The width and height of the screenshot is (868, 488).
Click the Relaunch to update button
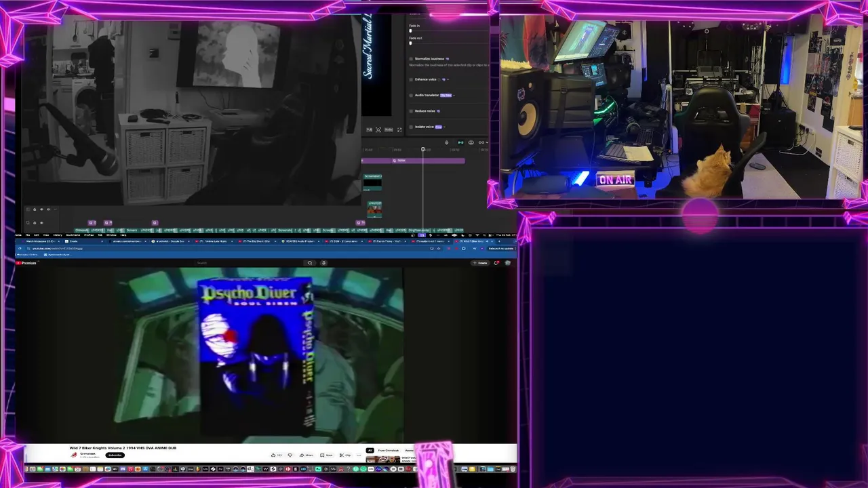tap(501, 248)
